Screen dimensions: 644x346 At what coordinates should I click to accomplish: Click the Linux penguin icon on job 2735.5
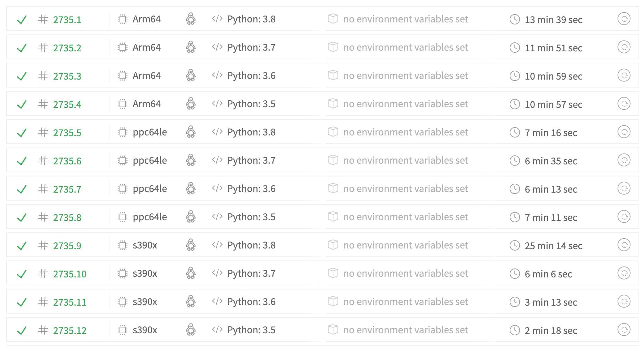[x=191, y=132]
